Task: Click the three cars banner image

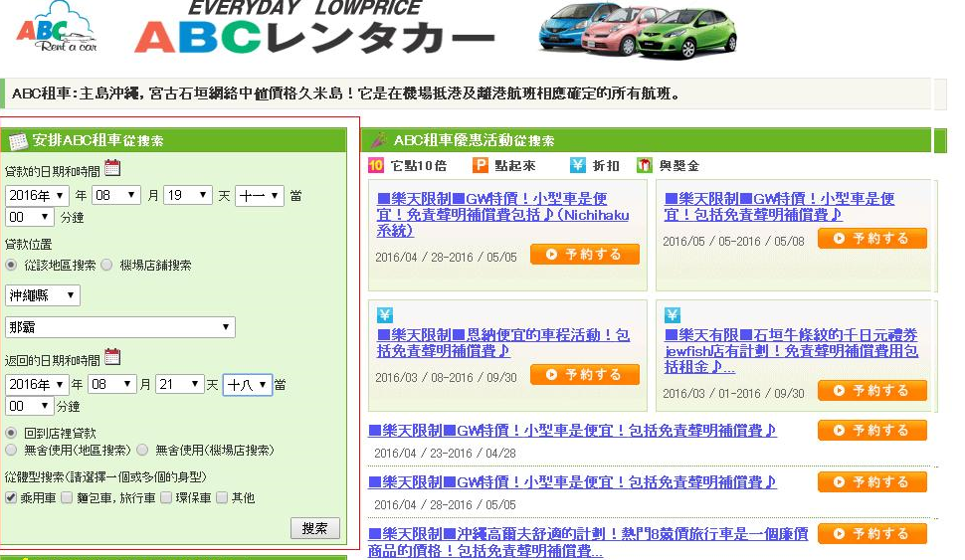Action: click(638, 31)
